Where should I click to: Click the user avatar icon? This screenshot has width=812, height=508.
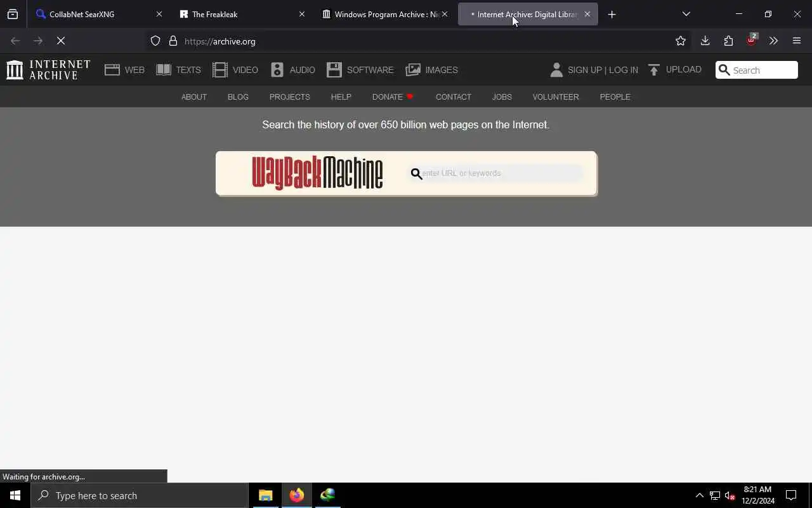click(556, 70)
